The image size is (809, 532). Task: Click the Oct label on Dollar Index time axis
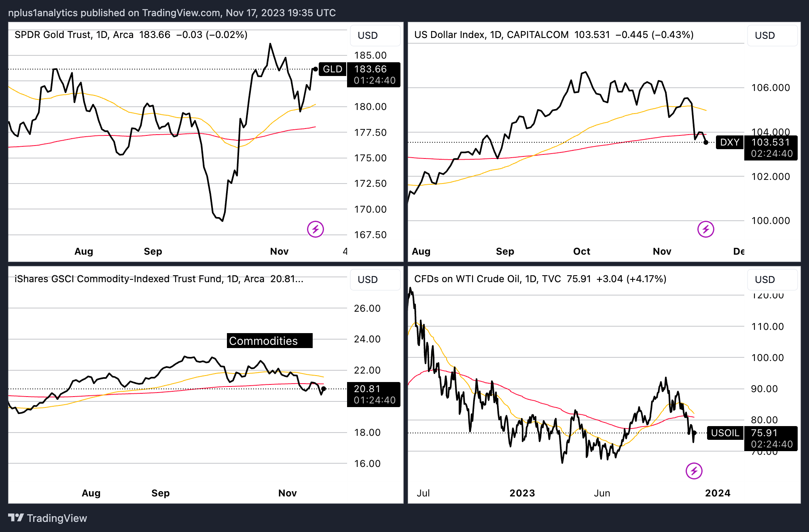pos(581,251)
